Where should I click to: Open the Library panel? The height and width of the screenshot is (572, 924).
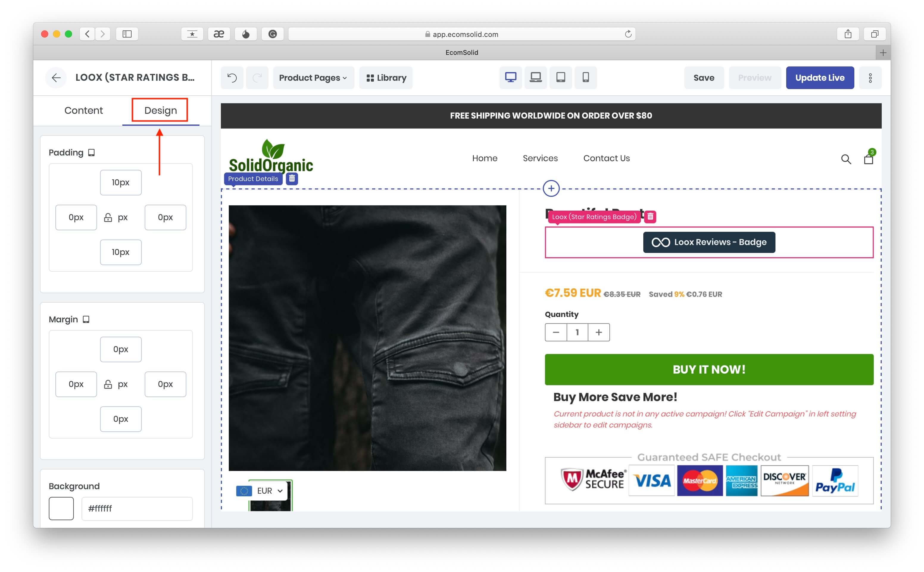tap(386, 77)
